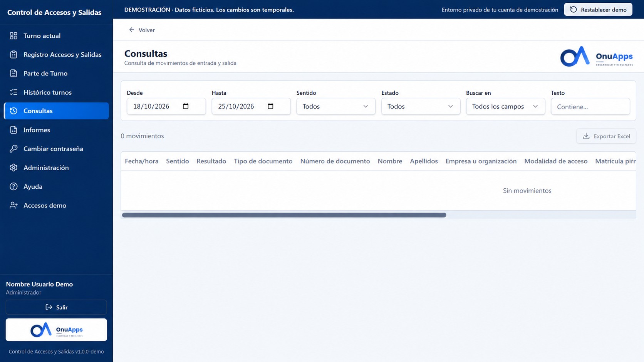Image resolution: width=644 pixels, height=362 pixels.
Task: Click the Modalidad de acceso column header
Action: pos(556,161)
